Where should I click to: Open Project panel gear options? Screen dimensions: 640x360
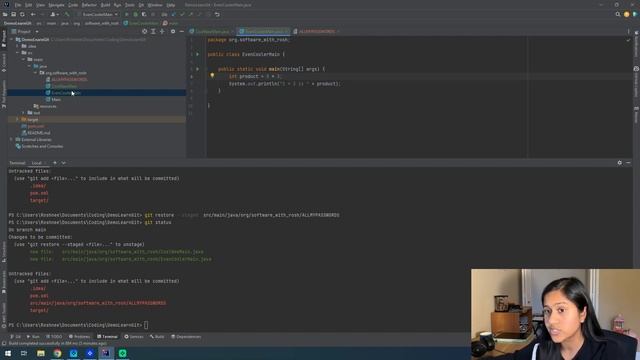(173, 31)
